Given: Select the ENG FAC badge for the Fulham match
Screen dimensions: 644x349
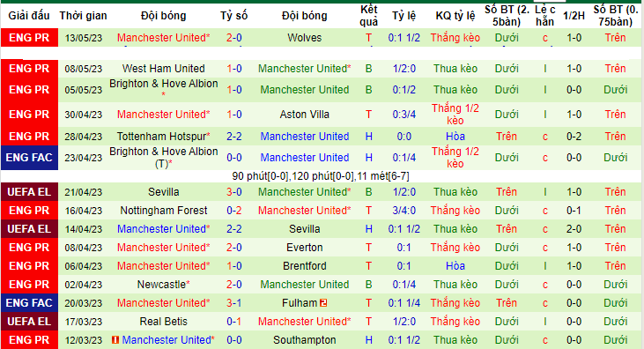Looking at the screenshot, I should coord(29,303).
